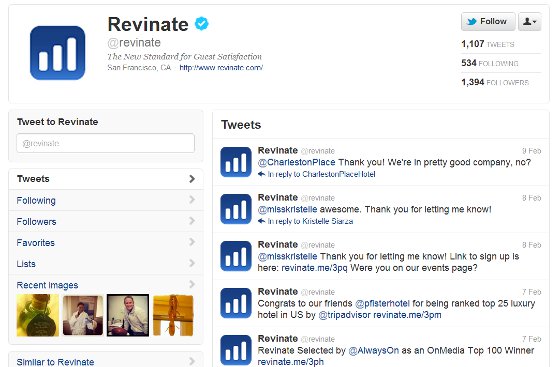The height and width of the screenshot is (367, 560).
Task: Click the @AlwaysOn mention
Action: (374, 351)
